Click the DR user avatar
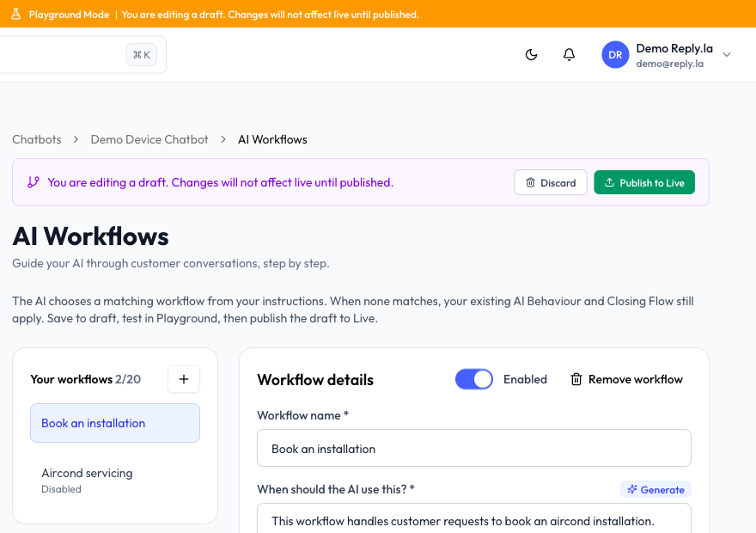 [x=615, y=54]
